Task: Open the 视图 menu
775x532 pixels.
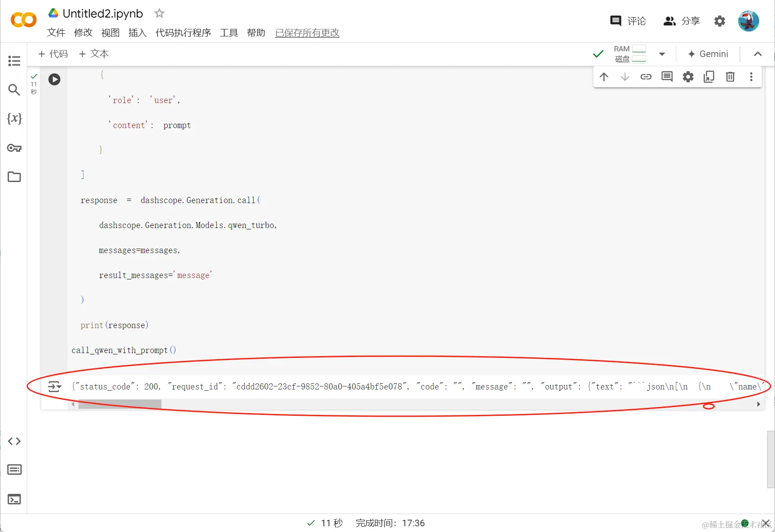Action: pyautogui.click(x=111, y=32)
